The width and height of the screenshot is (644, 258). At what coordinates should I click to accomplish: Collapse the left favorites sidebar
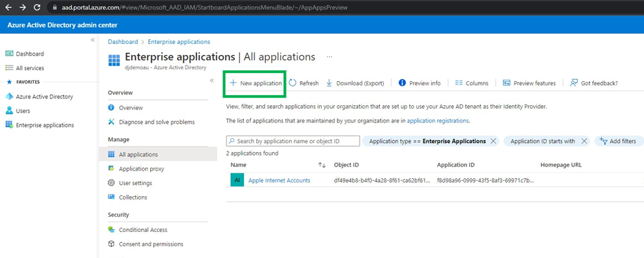93,40
